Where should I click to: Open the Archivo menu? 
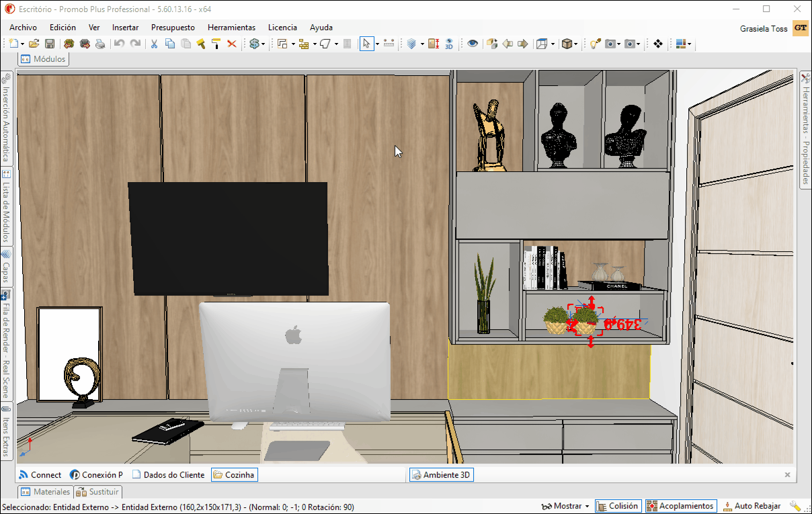[x=23, y=28]
